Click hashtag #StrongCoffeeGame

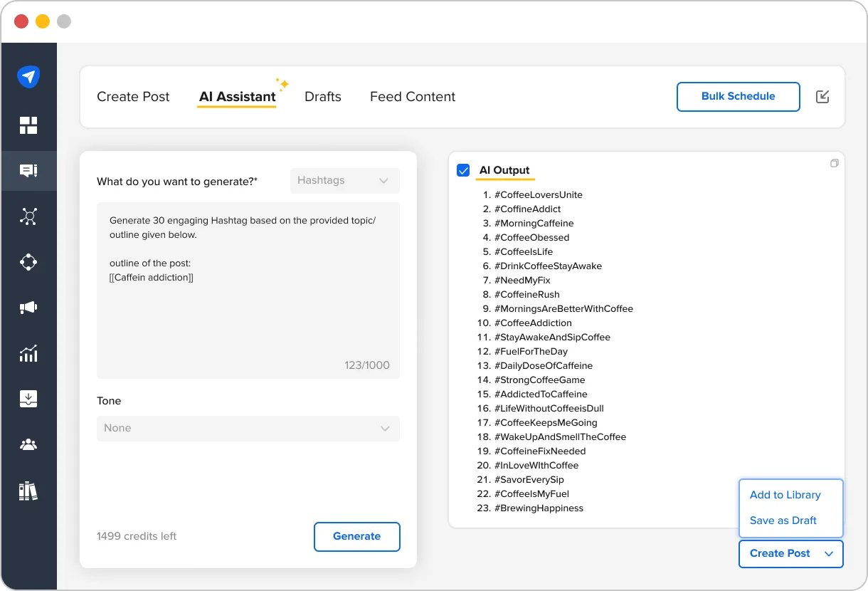540,380
